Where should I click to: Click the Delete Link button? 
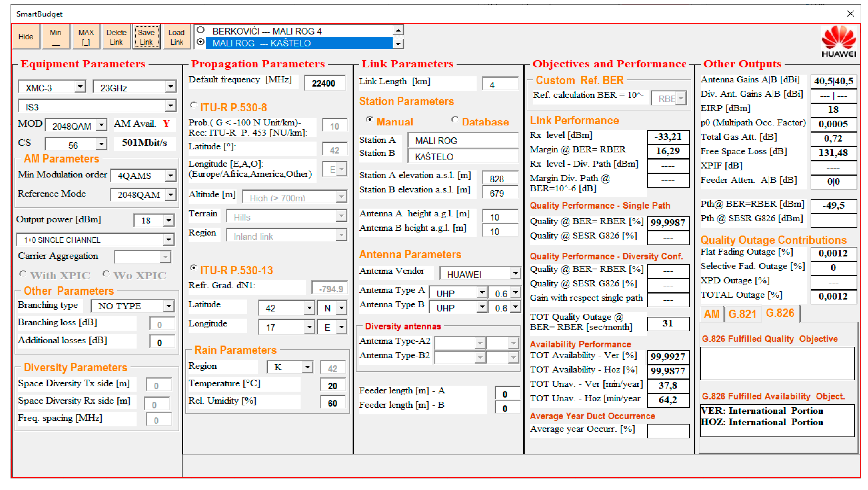tap(116, 37)
